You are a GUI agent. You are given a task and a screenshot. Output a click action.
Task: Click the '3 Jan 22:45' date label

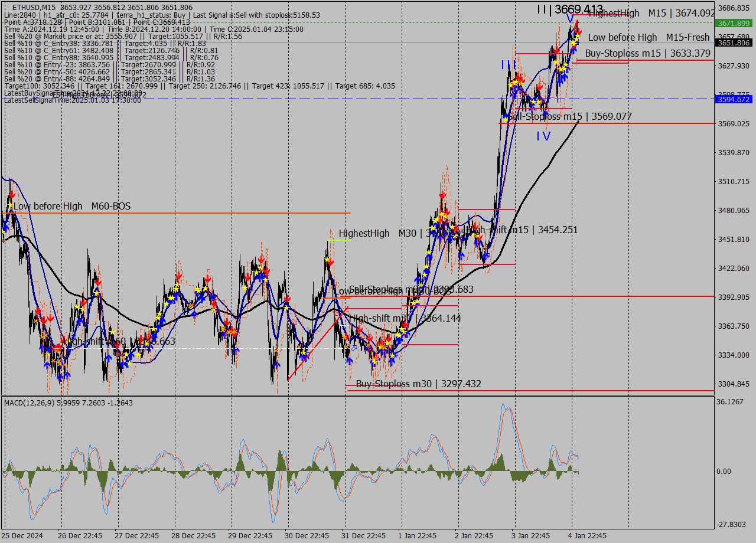point(532,535)
